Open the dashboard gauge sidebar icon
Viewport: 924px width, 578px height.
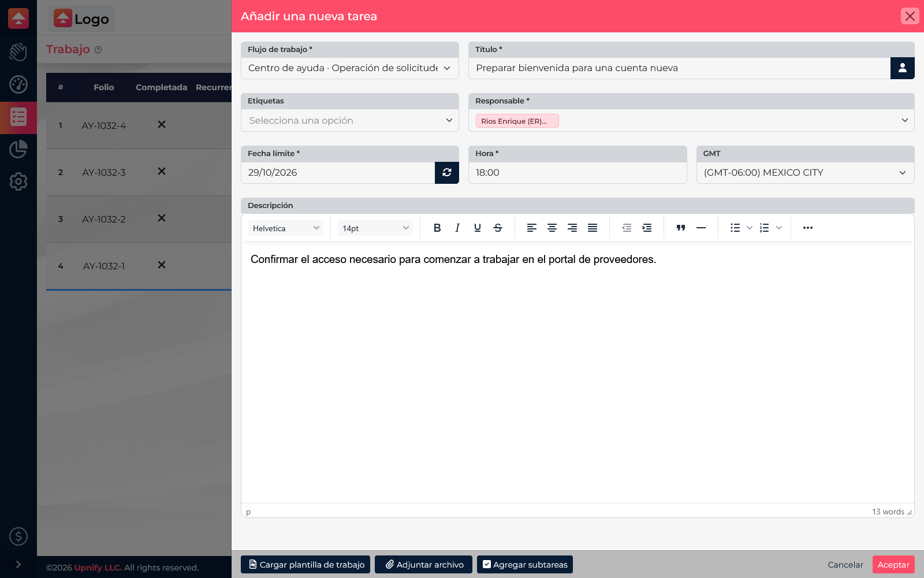tap(18, 84)
